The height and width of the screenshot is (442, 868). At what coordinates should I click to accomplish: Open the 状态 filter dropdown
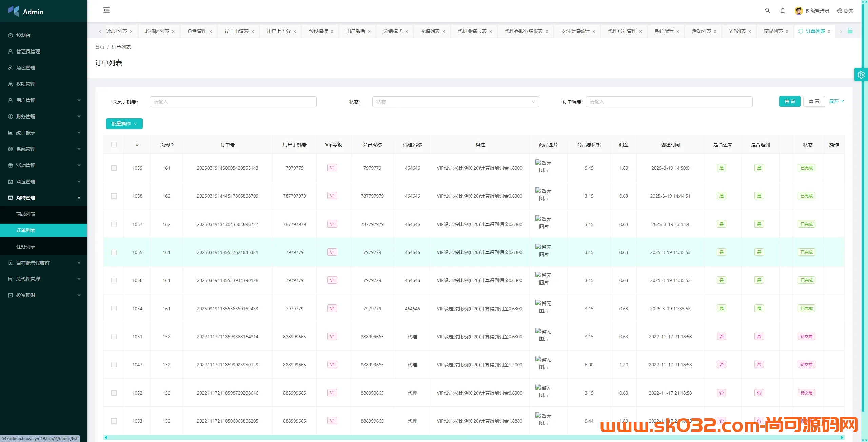click(x=455, y=102)
